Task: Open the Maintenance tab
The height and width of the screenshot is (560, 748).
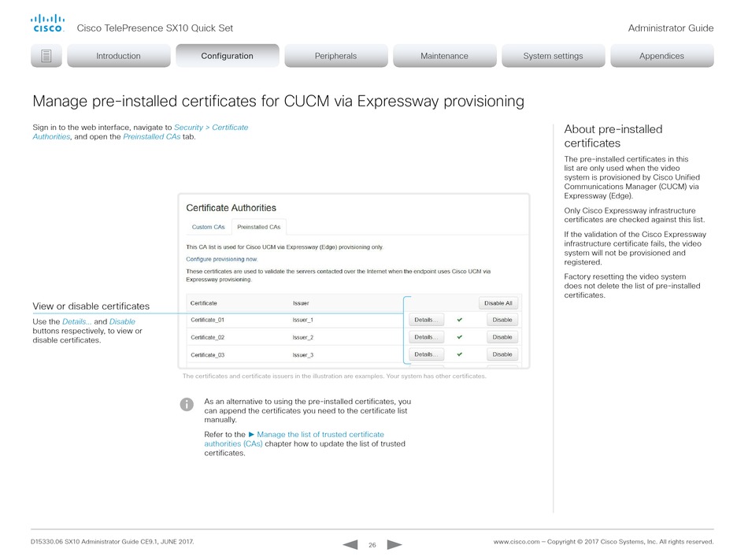Action: point(444,56)
